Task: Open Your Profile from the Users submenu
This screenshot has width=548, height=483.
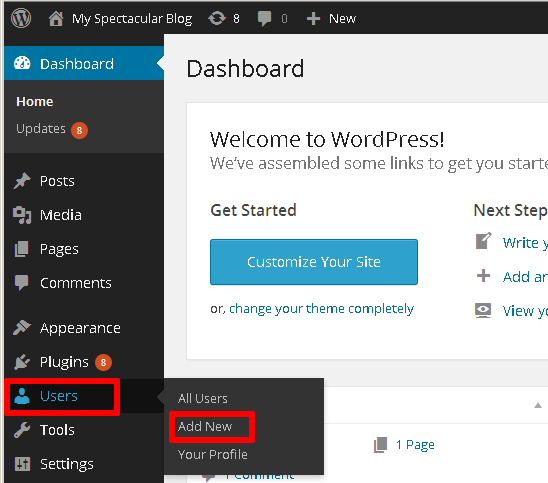Action: [x=212, y=454]
